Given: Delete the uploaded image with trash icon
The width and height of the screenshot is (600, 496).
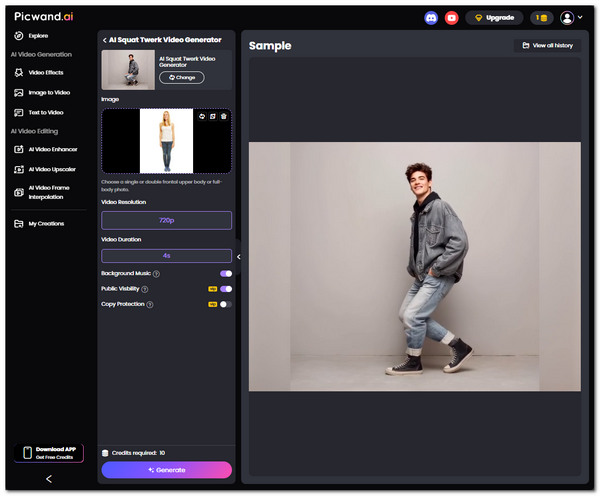Looking at the screenshot, I should (224, 116).
